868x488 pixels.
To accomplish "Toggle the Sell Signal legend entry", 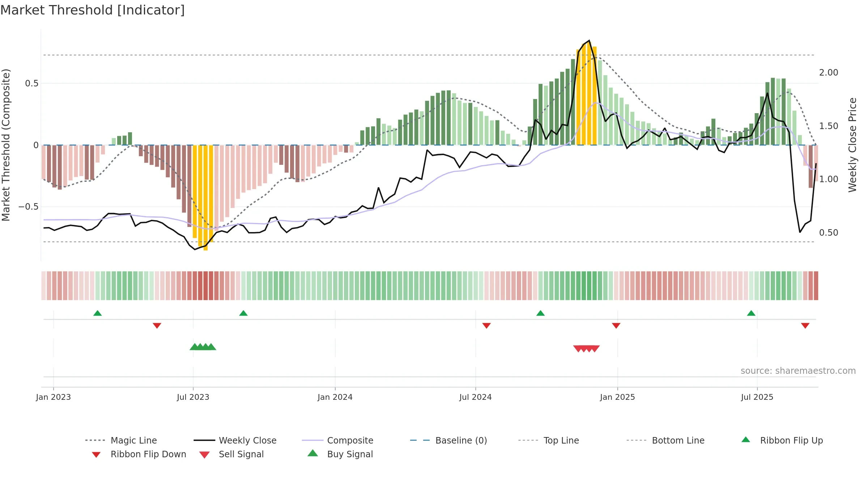I will [231, 454].
